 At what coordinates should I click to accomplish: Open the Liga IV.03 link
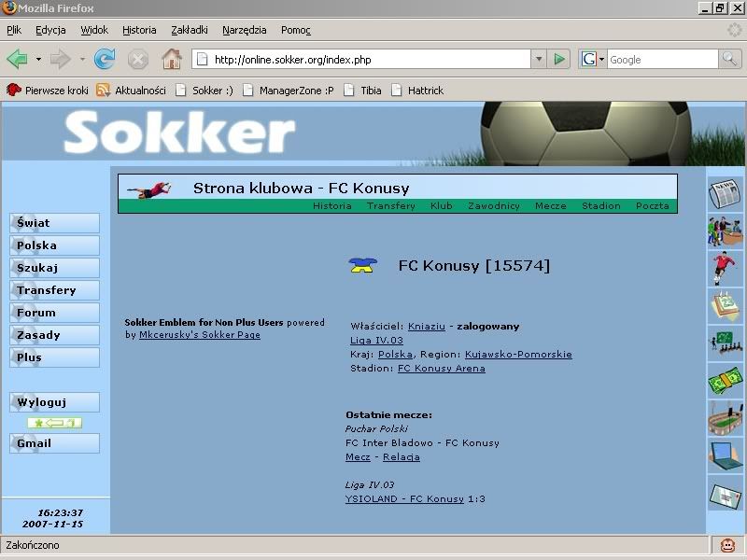click(376, 340)
